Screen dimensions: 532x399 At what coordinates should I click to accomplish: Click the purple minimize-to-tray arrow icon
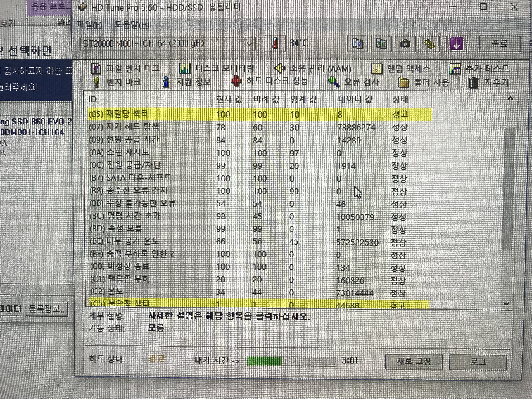[456, 44]
